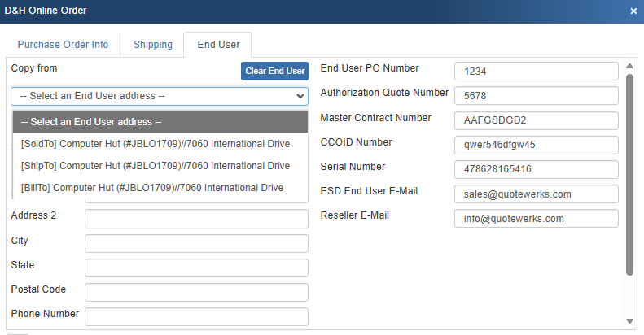Click the ESD End User E-Mail field

coord(536,194)
